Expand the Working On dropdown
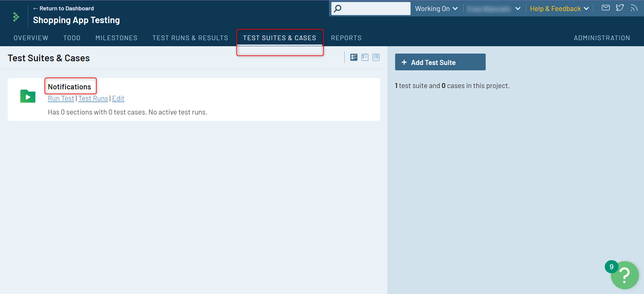The height and width of the screenshot is (294, 644). point(436,9)
